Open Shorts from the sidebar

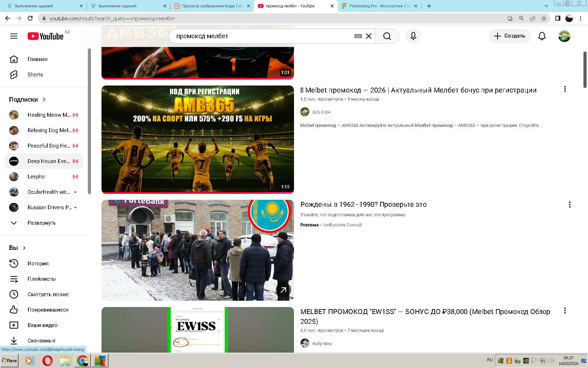pos(35,75)
